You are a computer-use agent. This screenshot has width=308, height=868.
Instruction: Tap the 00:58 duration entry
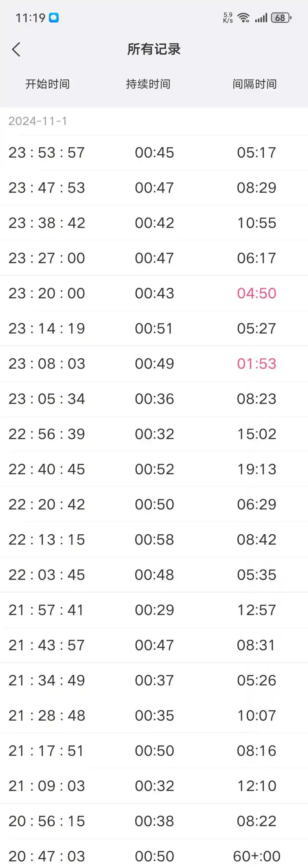point(154,539)
